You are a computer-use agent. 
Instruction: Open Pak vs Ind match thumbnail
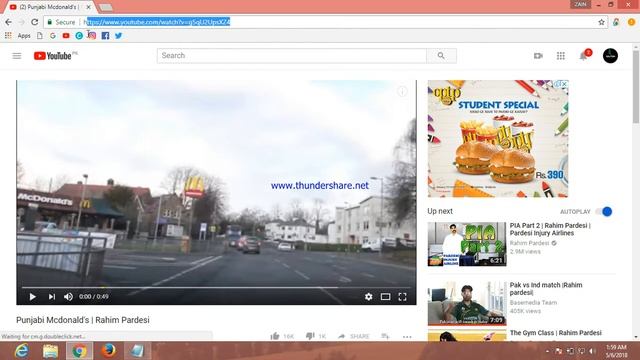pyautogui.click(x=467, y=304)
